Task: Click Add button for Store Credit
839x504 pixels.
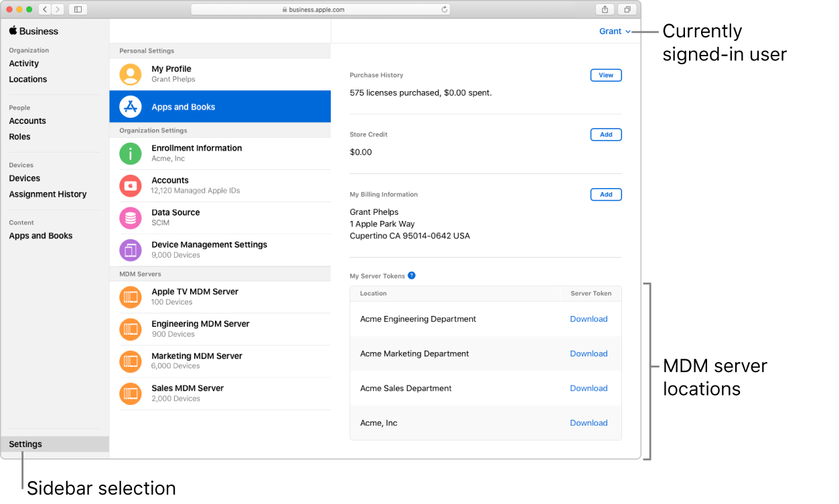Action: pos(605,135)
